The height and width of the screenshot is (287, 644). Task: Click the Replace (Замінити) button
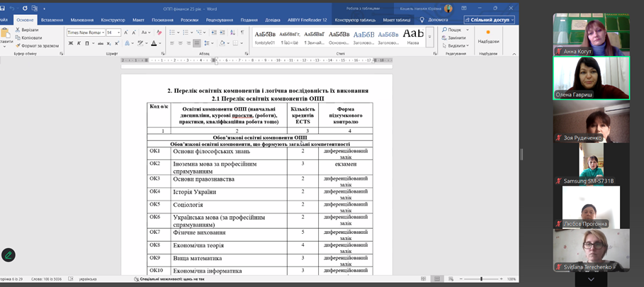pos(455,38)
